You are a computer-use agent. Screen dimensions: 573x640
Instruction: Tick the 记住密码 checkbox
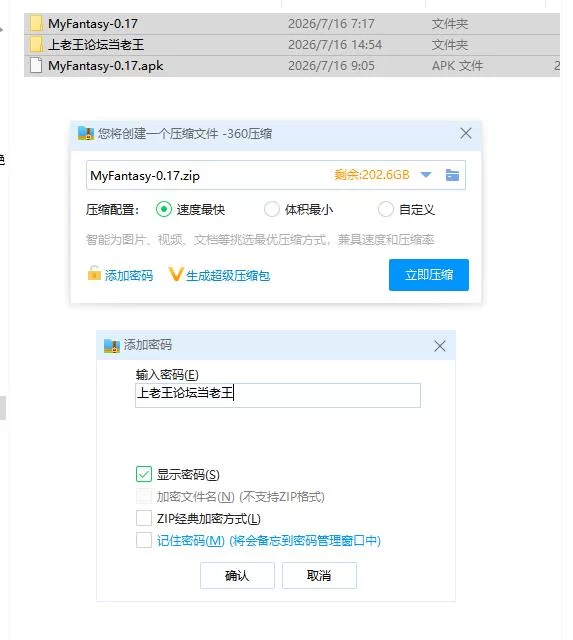tap(144, 540)
